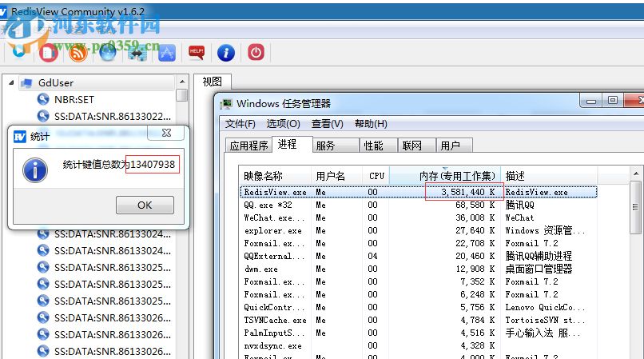Click the 桌面窗口管理器 description cell
Screen dimensions: 644x359
coord(539,269)
